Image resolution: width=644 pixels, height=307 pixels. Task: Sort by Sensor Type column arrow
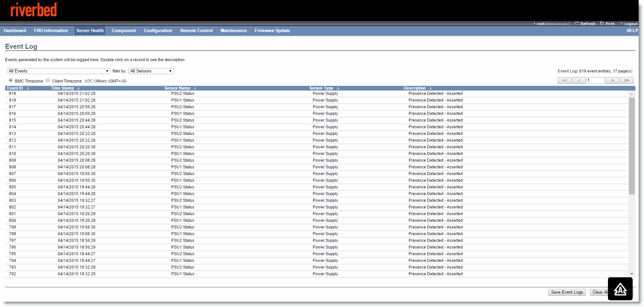pyautogui.click(x=338, y=88)
